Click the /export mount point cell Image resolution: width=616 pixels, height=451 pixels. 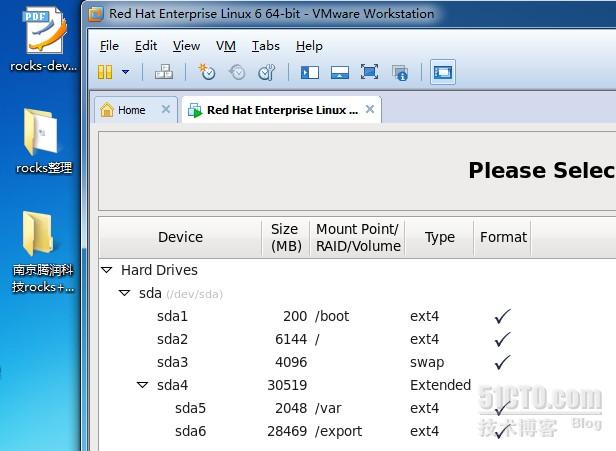[x=338, y=431]
